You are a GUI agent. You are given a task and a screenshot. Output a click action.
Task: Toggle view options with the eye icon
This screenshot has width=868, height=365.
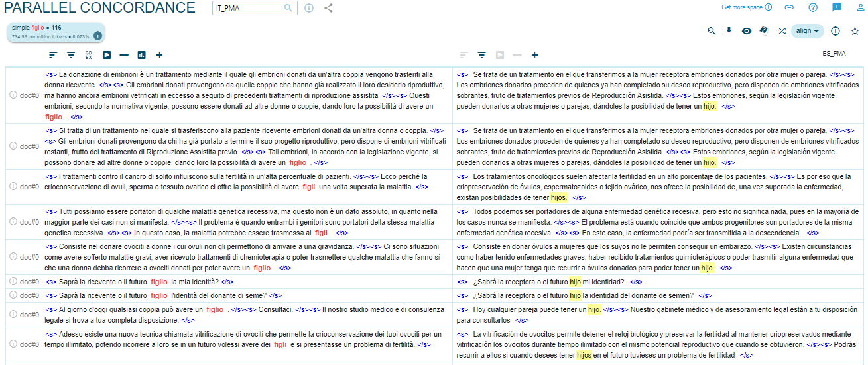(747, 31)
